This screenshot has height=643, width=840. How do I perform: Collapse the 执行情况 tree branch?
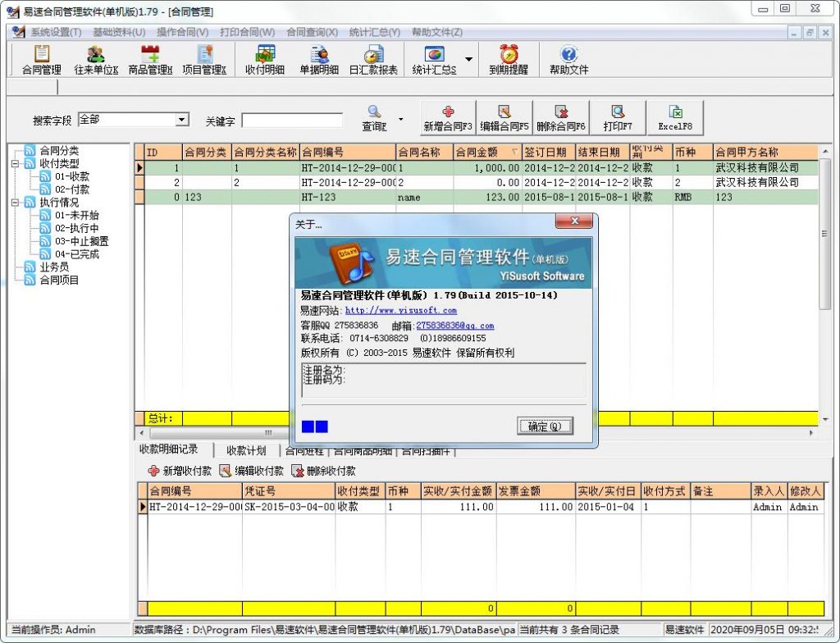click(15, 203)
